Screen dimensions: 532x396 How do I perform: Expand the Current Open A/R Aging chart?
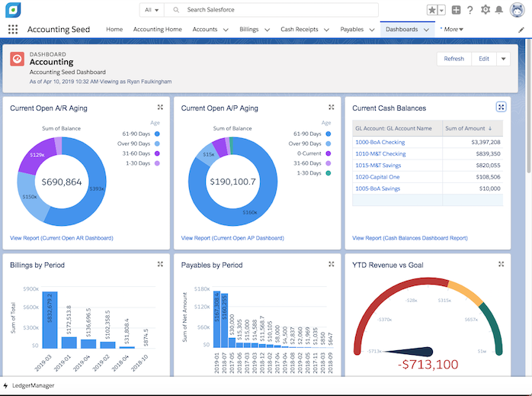click(160, 108)
